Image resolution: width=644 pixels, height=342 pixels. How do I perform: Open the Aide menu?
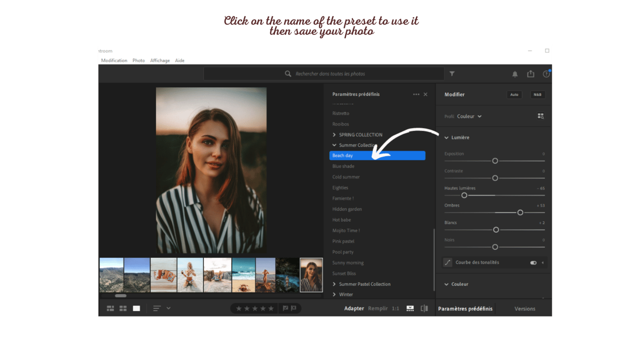[x=180, y=60]
